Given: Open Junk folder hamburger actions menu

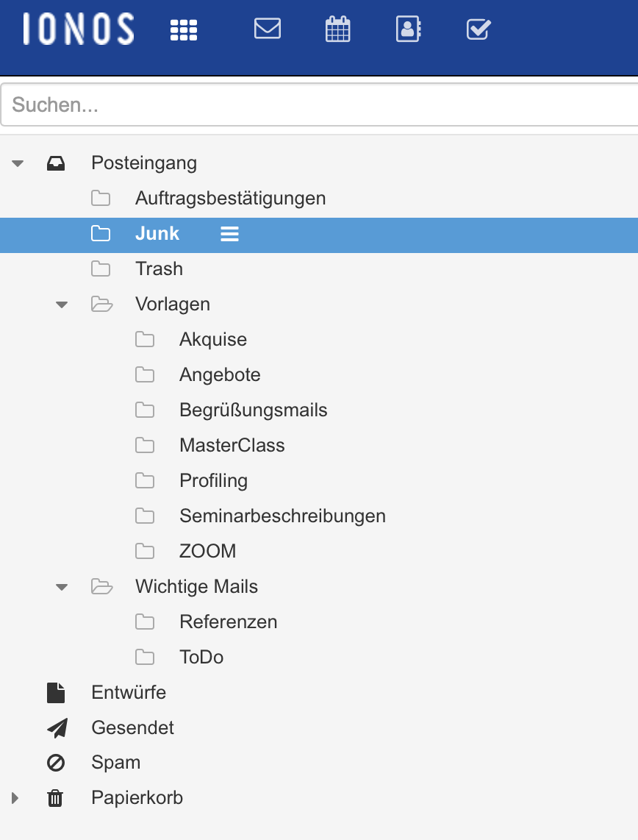Looking at the screenshot, I should 229,234.
